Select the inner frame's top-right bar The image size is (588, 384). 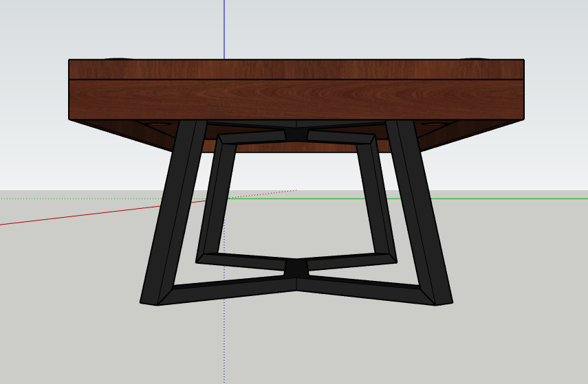click(341, 137)
